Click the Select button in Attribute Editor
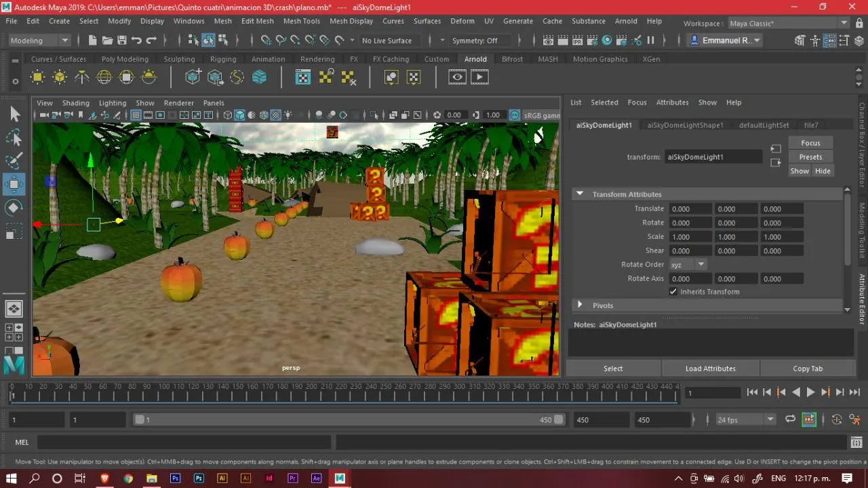The width and height of the screenshot is (868, 488). click(613, 369)
